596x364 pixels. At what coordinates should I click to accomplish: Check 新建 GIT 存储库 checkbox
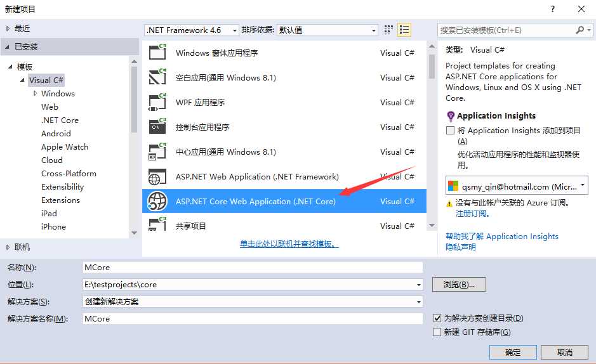437,332
